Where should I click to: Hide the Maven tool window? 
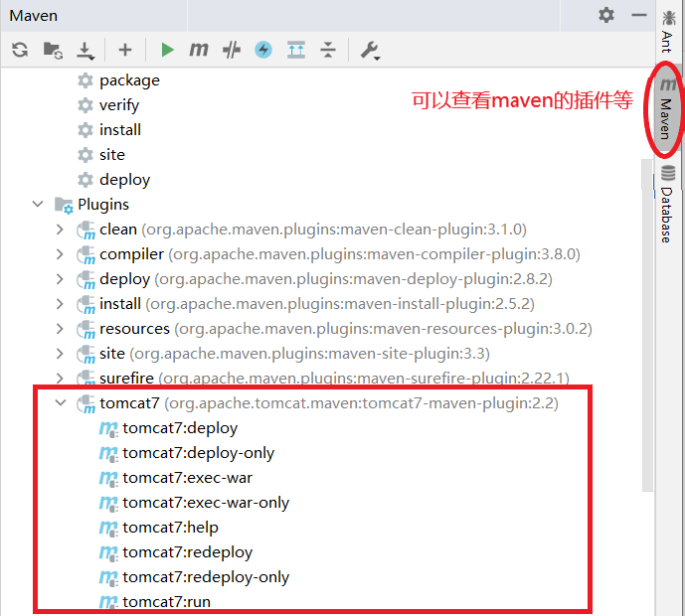click(636, 16)
